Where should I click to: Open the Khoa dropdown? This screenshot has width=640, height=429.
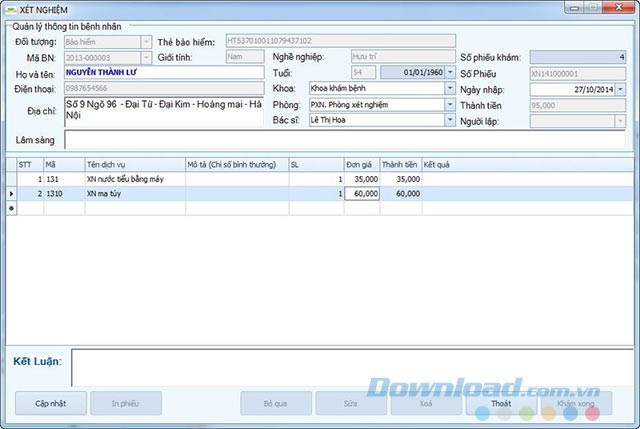[449, 88]
